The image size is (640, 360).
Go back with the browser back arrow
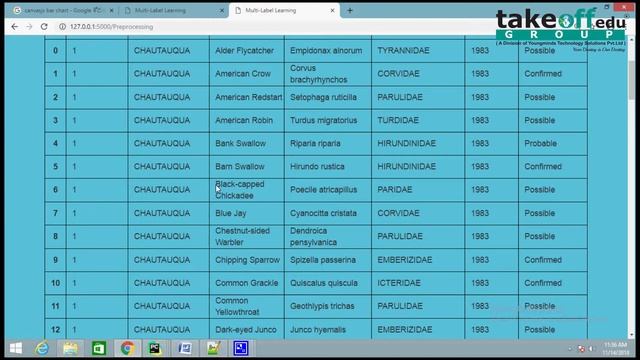point(15,27)
